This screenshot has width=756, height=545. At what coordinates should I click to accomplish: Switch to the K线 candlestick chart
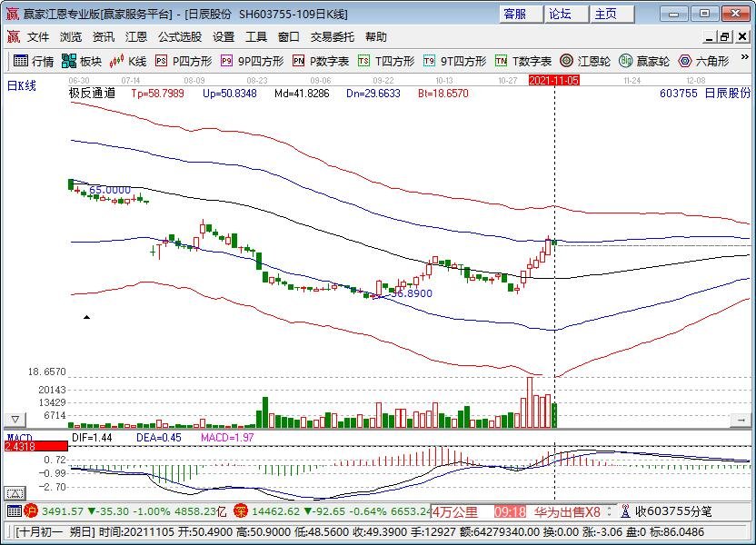click(128, 61)
